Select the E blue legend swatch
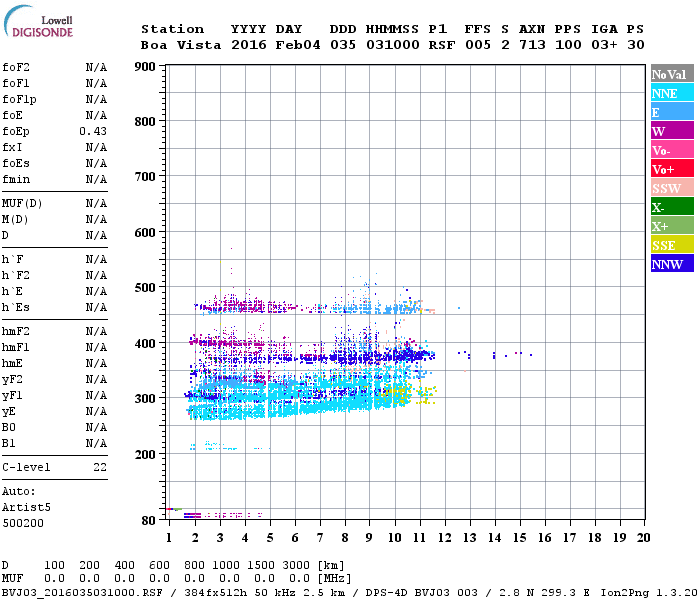The image size is (700, 600). pyautogui.click(x=672, y=112)
